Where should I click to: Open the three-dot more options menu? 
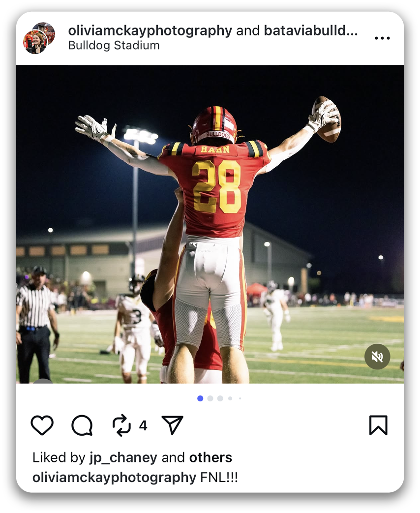click(382, 38)
